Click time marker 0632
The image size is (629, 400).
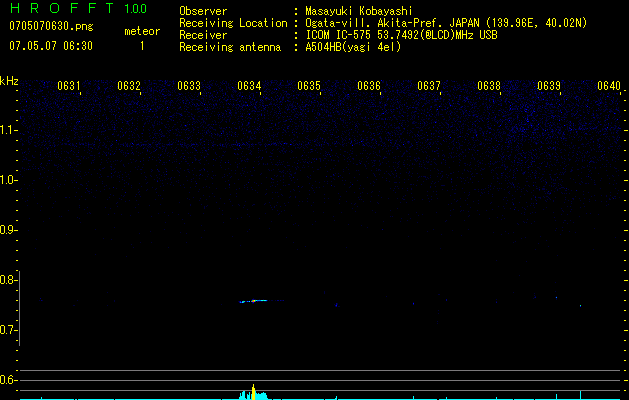pyautogui.click(x=129, y=86)
